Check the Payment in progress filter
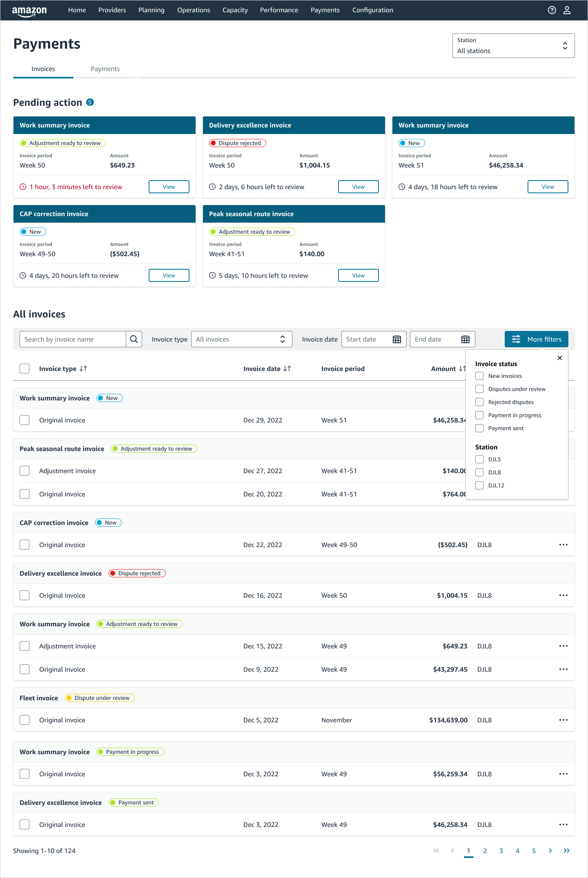Image resolution: width=588 pixels, height=878 pixels. [x=479, y=415]
